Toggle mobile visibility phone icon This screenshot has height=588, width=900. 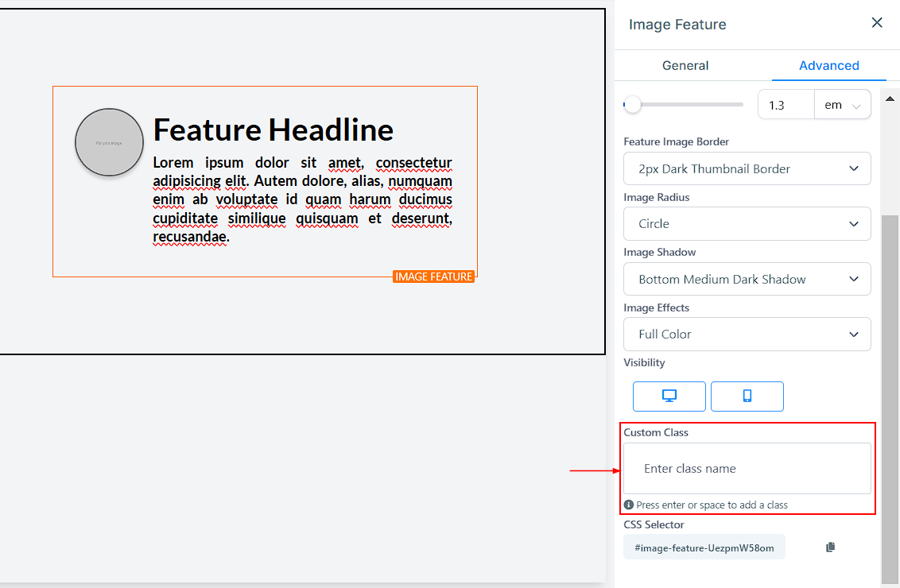(x=747, y=397)
